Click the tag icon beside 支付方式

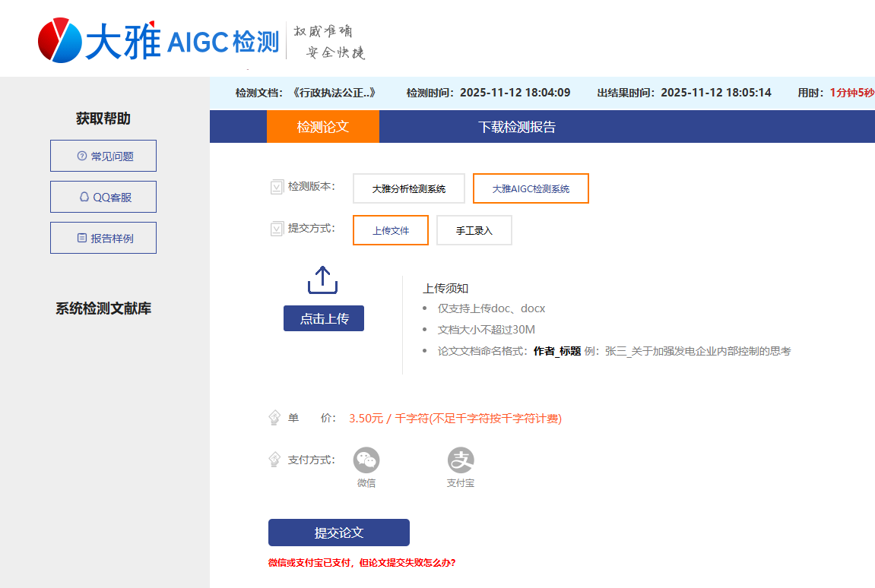(275, 459)
